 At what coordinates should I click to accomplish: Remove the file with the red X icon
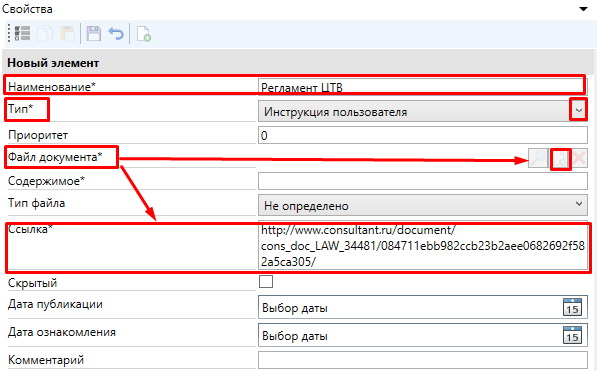[579, 158]
